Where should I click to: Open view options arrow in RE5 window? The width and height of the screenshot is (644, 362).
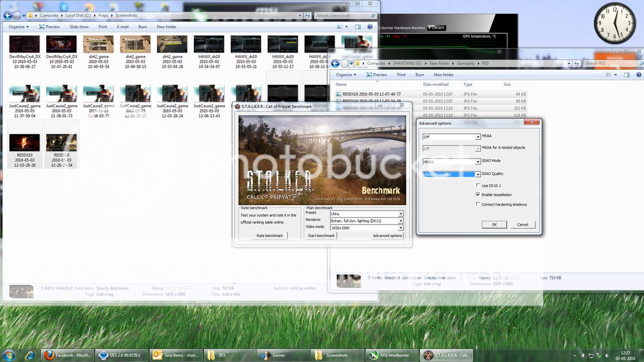[615, 75]
